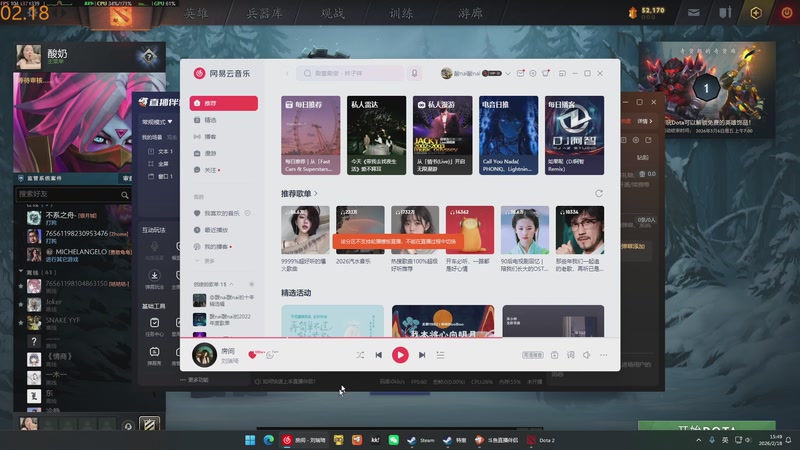Open 电音日推 card
The width and height of the screenshot is (800, 450).
pos(508,135)
